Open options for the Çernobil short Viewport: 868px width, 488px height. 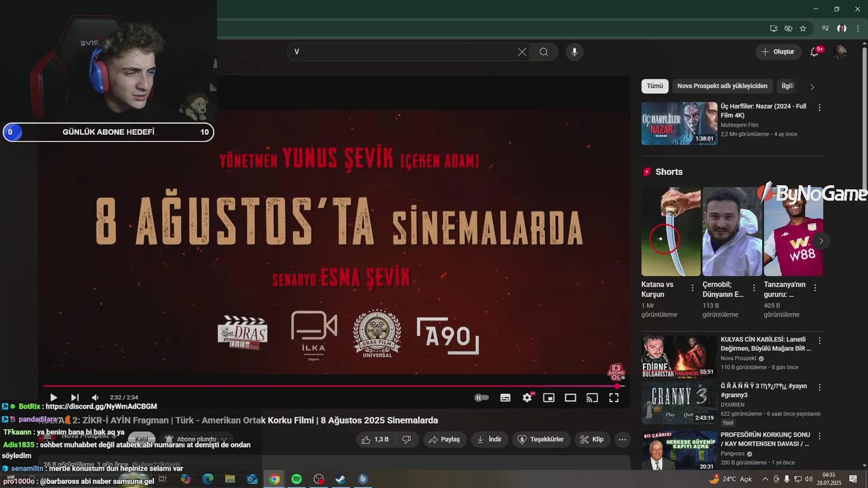pos(753,288)
